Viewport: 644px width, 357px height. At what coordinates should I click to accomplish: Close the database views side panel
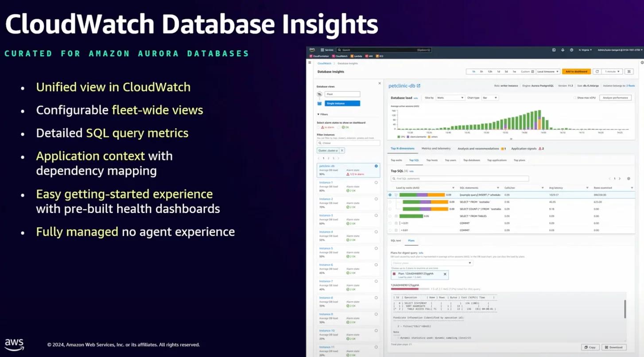[379, 83]
